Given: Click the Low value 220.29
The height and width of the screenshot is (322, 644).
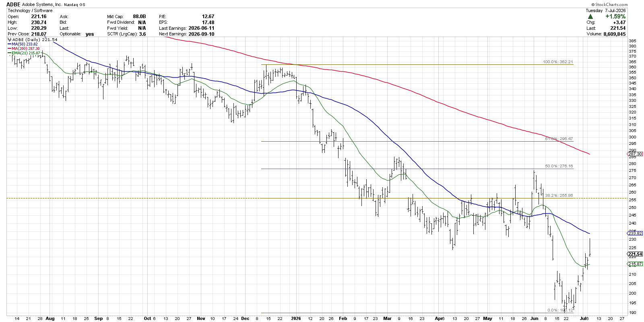Looking at the screenshot, I should (x=39, y=28).
